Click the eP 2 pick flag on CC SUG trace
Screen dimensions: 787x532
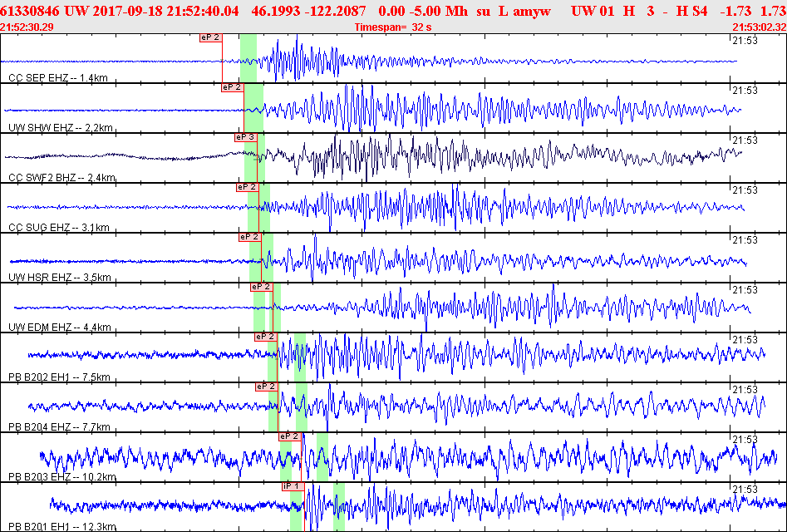point(248,187)
